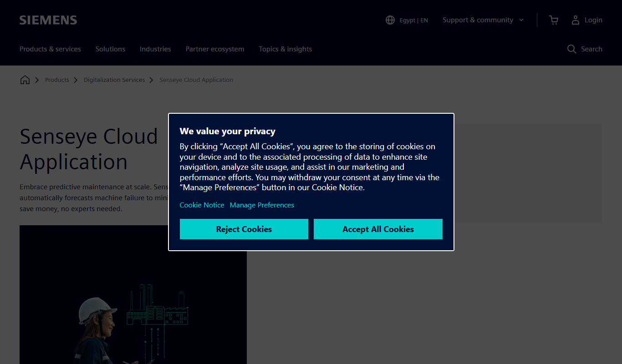Open the shopping cart icon

554,20
